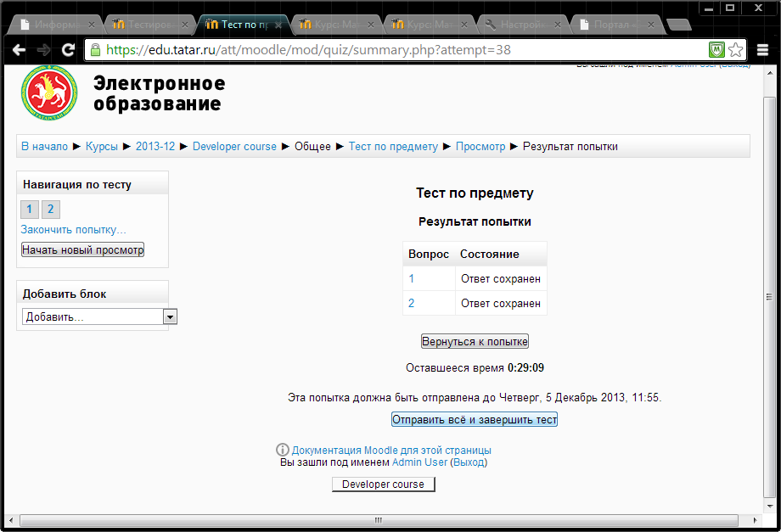The width and height of the screenshot is (781, 532).
Task: Click 'Отправить всё и завершить тест'
Action: coord(475,419)
